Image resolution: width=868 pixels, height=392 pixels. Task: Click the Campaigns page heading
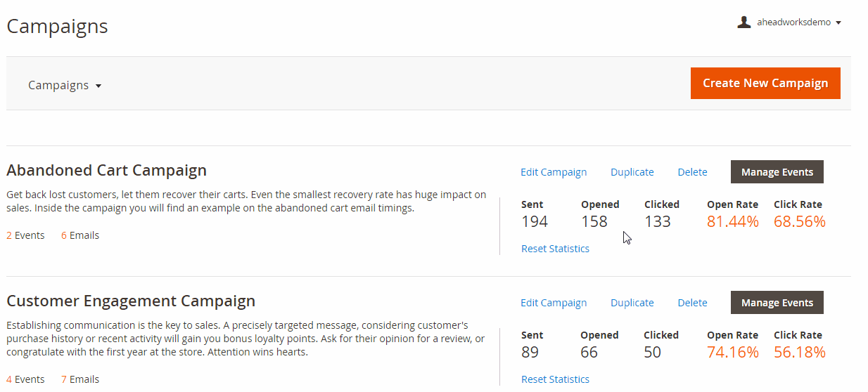57,27
